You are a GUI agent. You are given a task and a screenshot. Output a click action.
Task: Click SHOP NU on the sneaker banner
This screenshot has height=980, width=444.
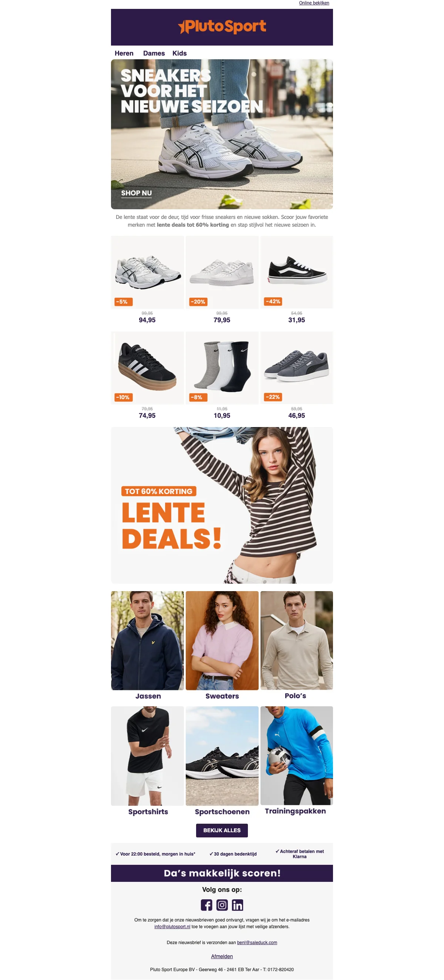137,193
